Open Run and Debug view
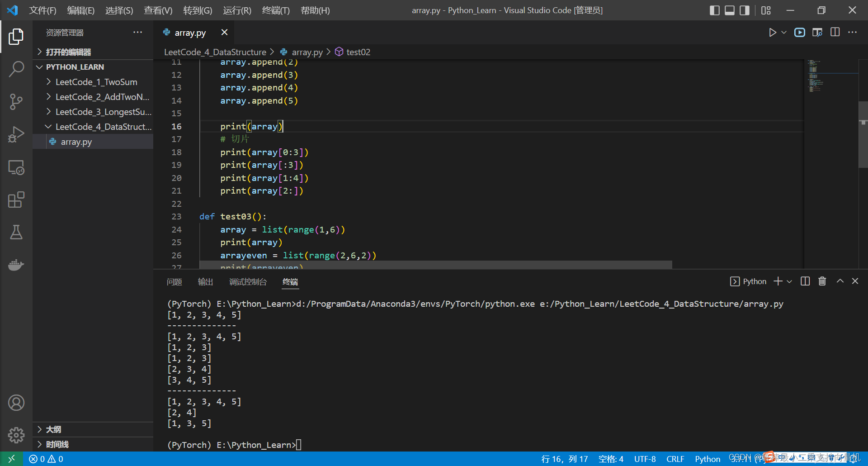Image resolution: width=868 pixels, height=466 pixels. [x=16, y=134]
